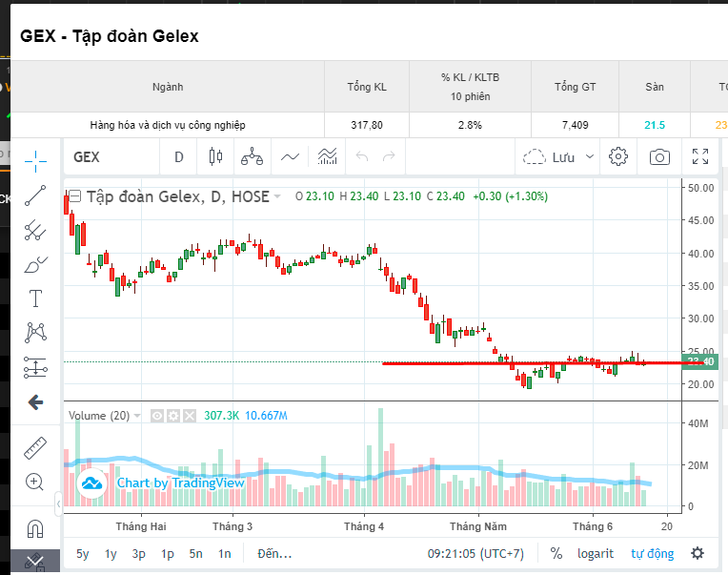Set chart range to 3p
Viewport: 728px width, 575px height.
pyautogui.click(x=138, y=554)
